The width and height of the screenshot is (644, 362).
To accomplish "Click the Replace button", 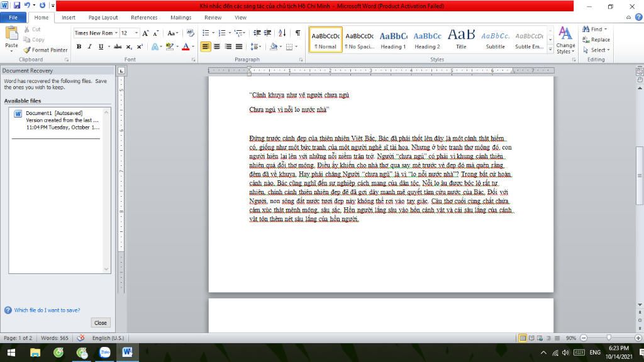I will (596, 40).
